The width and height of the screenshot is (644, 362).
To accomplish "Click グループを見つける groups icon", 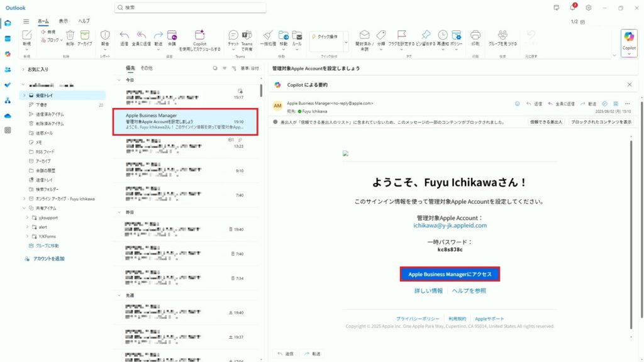I will tap(502, 35).
